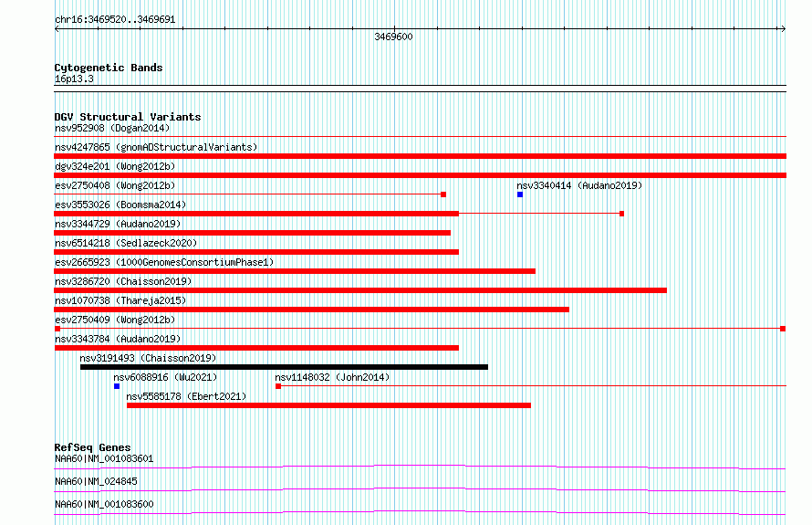812x525 pixels.
Task: Open variant nsv3343784 (Audano2019) label
Action: (x=118, y=339)
